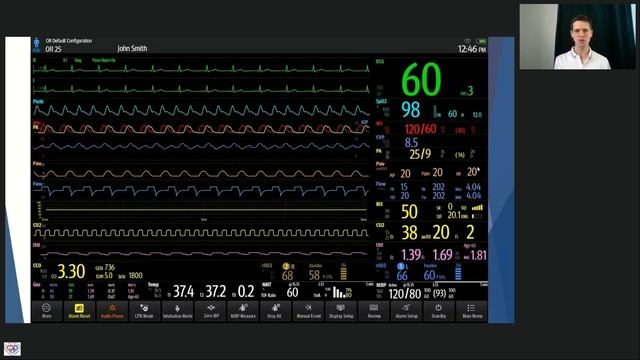
Task: Select the NIBP reading 120/80
Action: (x=404, y=294)
